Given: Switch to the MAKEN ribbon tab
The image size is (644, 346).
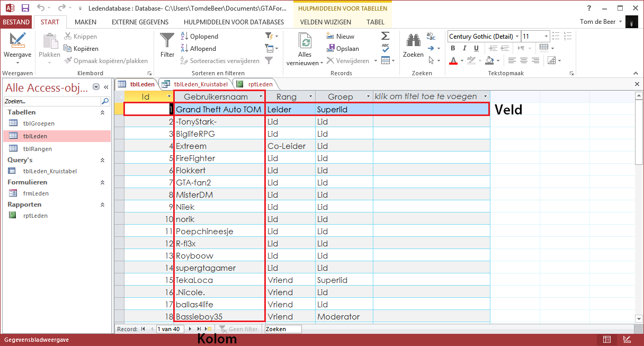Looking at the screenshot, I should [85, 22].
